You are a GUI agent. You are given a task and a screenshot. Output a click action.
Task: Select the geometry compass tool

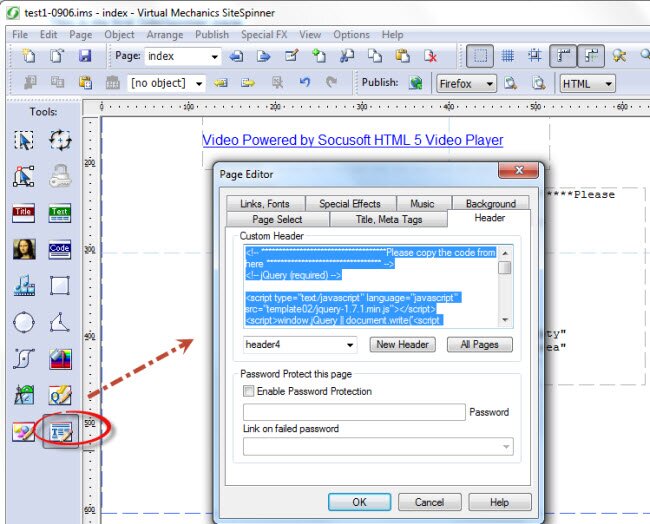[24, 395]
